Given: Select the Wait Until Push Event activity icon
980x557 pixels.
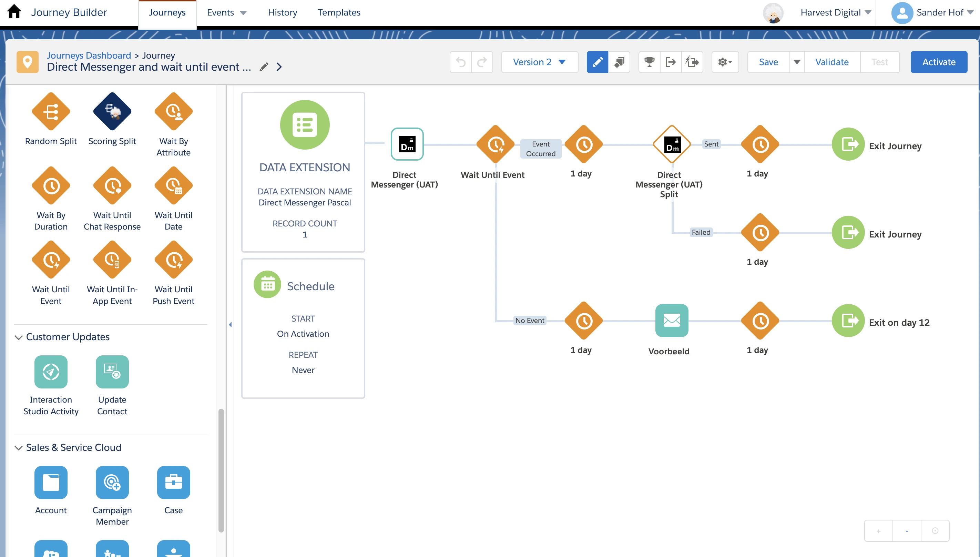Looking at the screenshot, I should 174,260.
